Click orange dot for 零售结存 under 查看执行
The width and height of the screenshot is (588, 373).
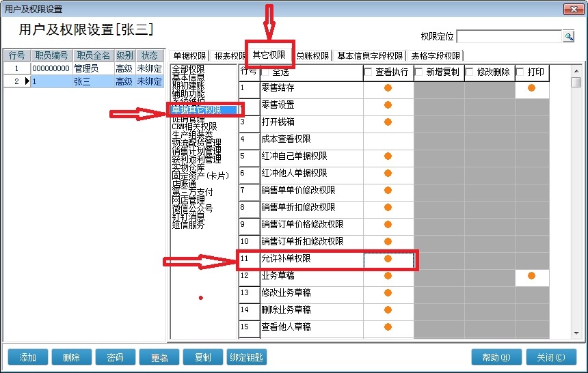pos(388,88)
